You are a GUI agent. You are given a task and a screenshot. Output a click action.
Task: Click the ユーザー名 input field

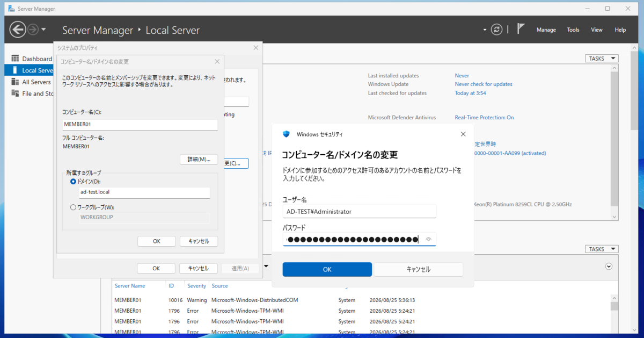360,212
